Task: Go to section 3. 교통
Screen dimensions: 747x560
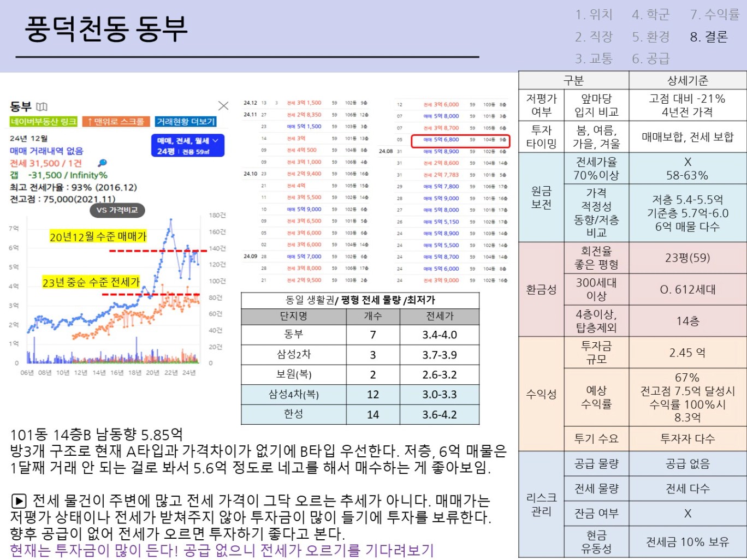Action: (594, 58)
